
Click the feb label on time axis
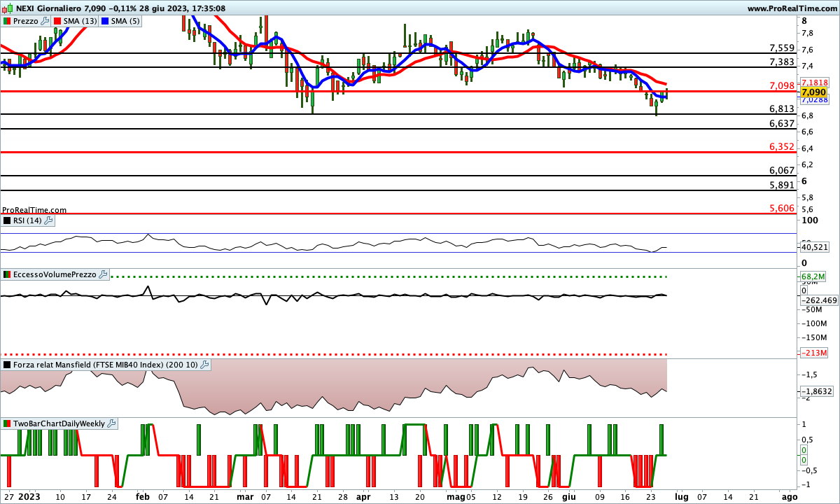click(x=143, y=496)
